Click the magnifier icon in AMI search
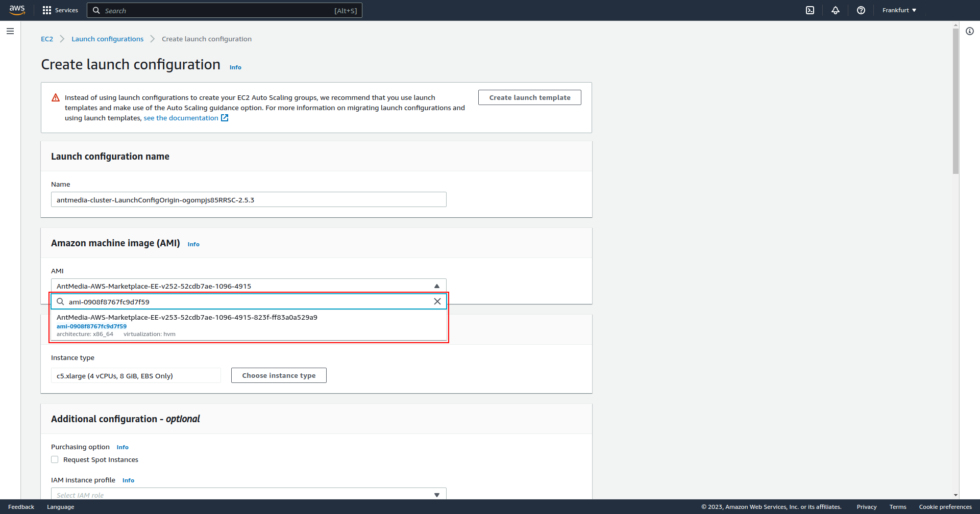This screenshot has height=514, width=980. pos(60,301)
